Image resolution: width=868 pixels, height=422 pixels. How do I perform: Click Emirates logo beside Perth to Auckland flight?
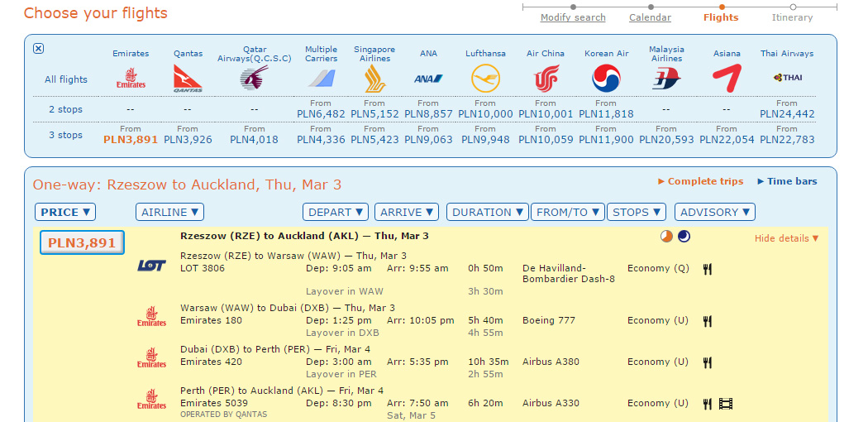(151, 400)
